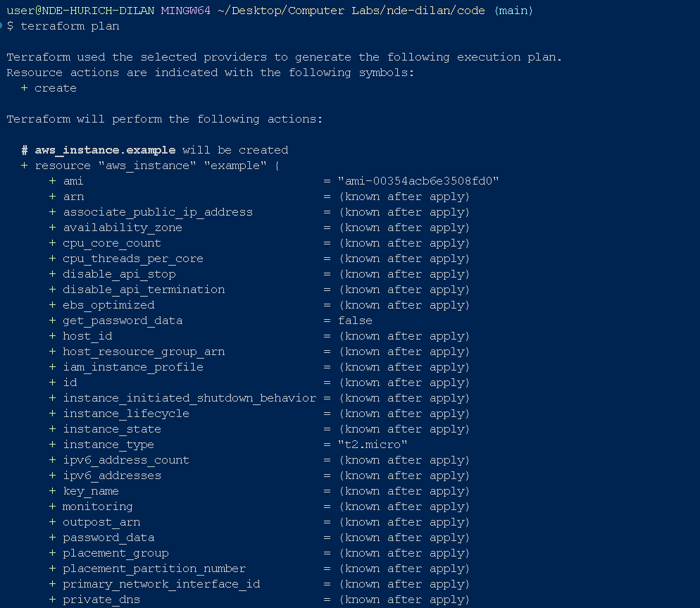Click the 'instance_state' attribute
The width and height of the screenshot is (700, 608).
(x=112, y=429)
